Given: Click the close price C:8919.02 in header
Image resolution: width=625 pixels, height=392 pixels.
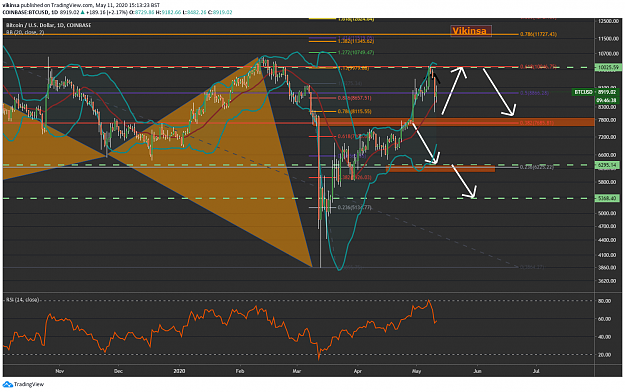Looking at the screenshot, I should tap(220, 12).
